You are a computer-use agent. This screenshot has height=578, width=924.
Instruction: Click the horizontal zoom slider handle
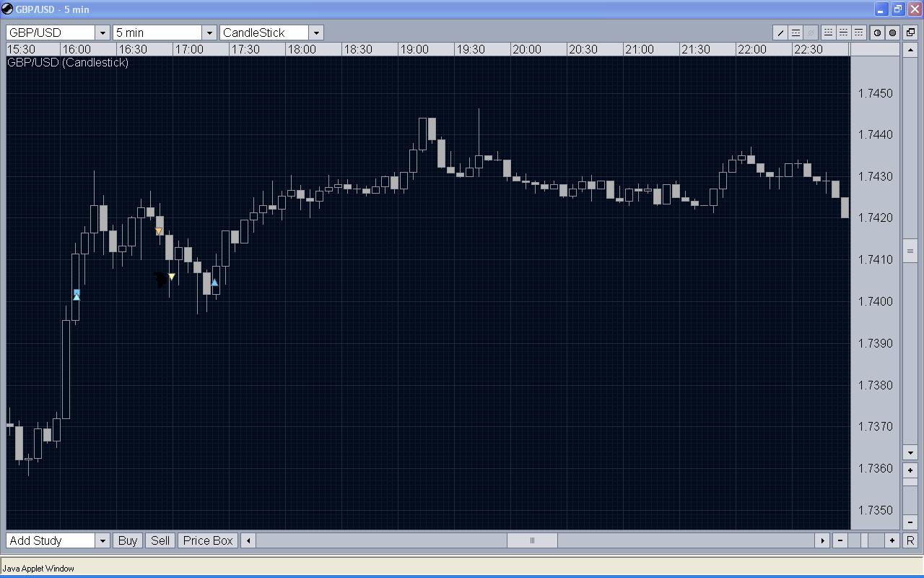(x=863, y=540)
